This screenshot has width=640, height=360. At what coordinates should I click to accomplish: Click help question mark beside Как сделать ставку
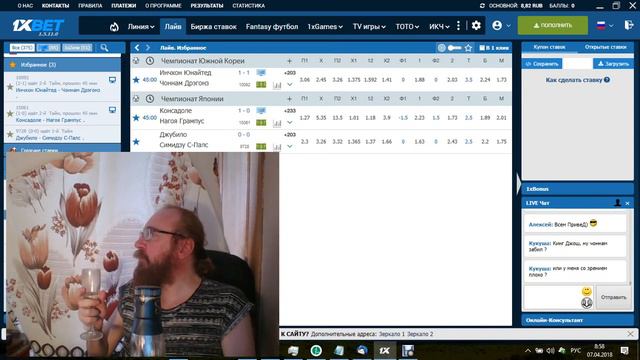click(607, 80)
